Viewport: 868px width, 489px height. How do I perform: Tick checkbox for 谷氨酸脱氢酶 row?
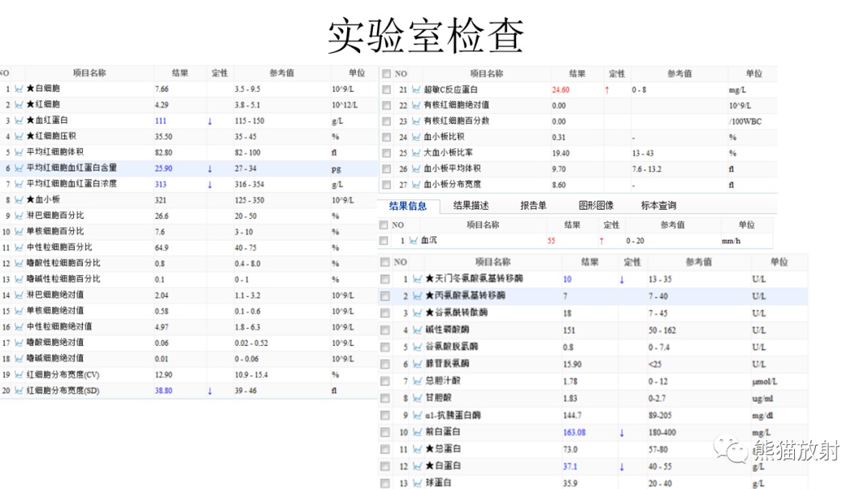point(385,347)
